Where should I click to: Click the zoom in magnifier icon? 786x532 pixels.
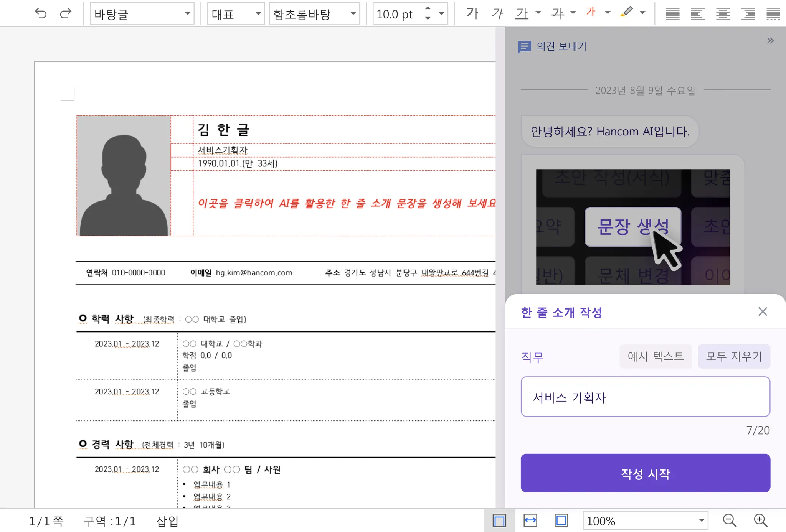[760, 520]
